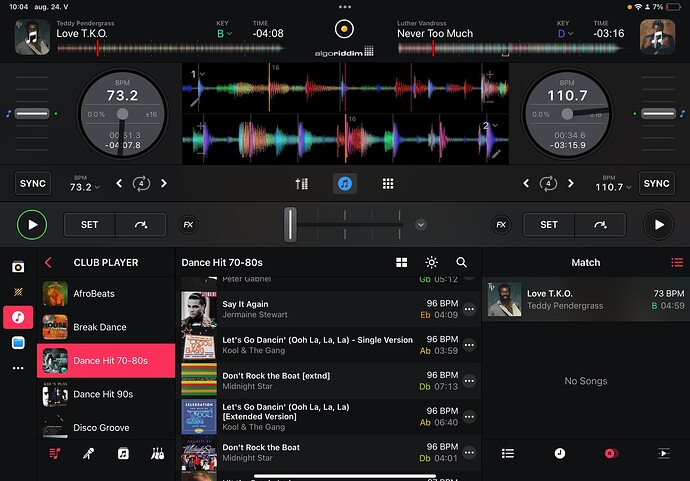Select the Love T.K.O. match track thumbnail
The image size is (690, 481).
[504, 300]
